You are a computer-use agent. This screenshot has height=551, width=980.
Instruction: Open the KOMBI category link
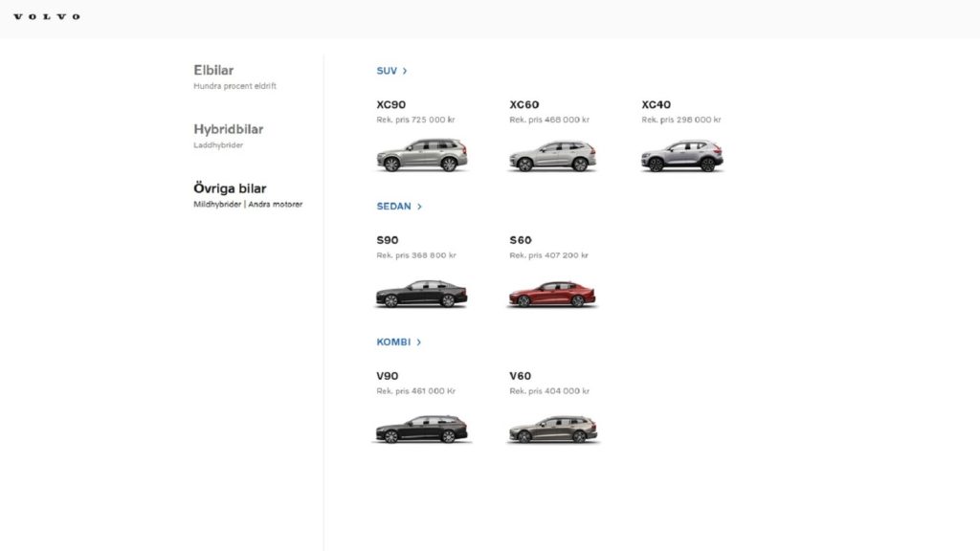[x=393, y=342]
